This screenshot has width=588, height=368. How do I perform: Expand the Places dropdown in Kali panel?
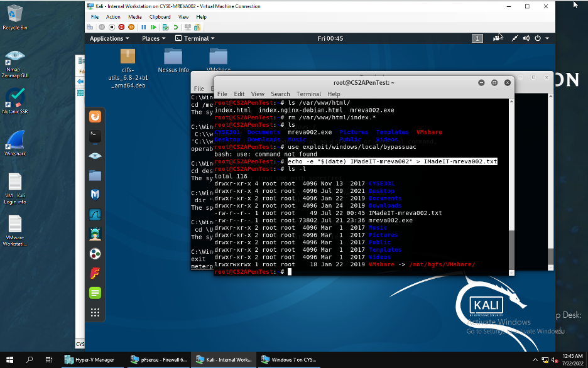(153, 38)
